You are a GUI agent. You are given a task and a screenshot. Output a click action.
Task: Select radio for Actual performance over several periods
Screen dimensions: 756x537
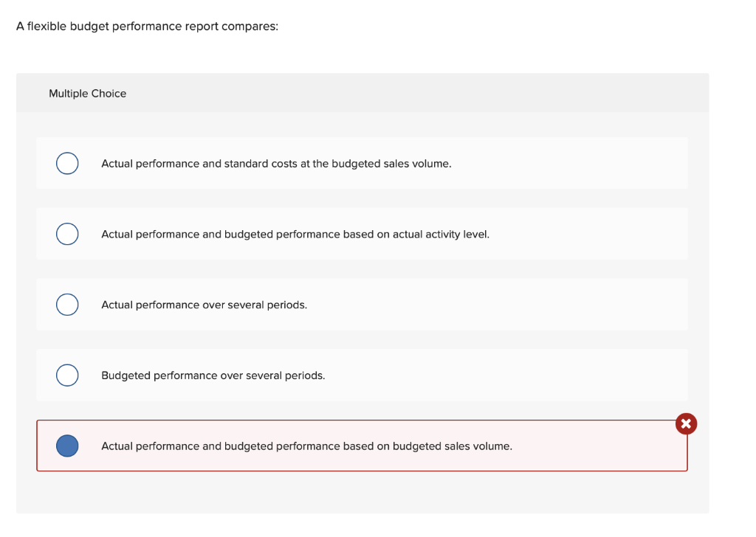click(67, 305)
